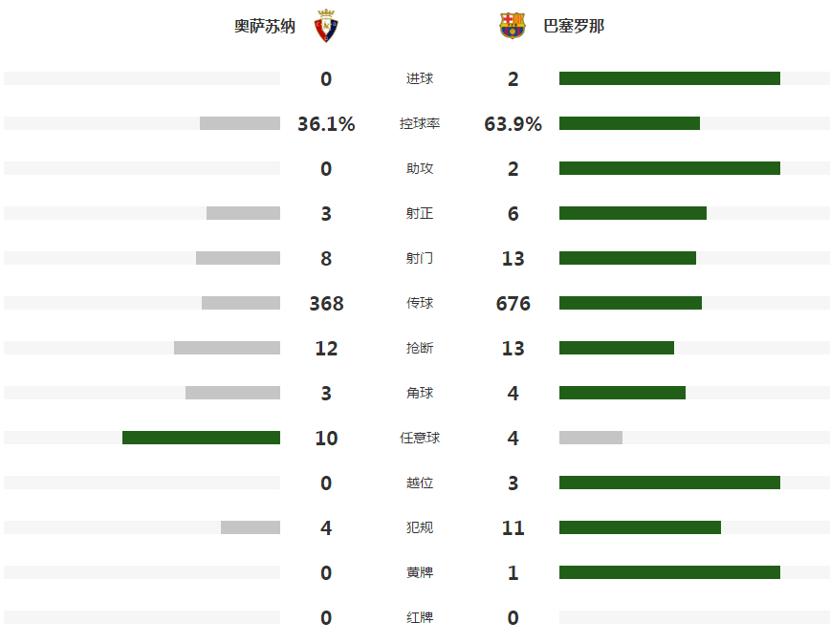Click the Barcelona club crest icon

pyautogui.click(x=513, y=26)
